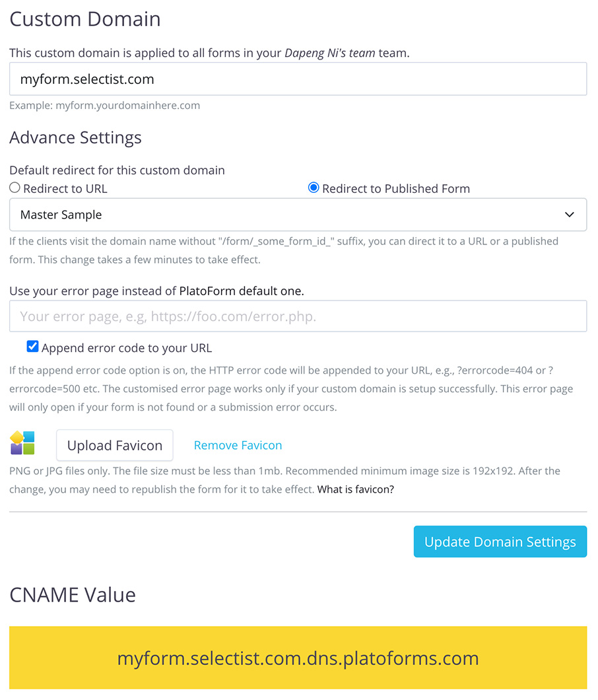Choose the Redirect to Published Form option

coord(314,188)
